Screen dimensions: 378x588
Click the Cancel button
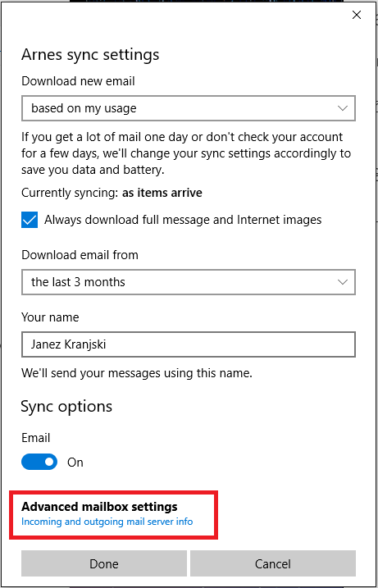point(272,563)
